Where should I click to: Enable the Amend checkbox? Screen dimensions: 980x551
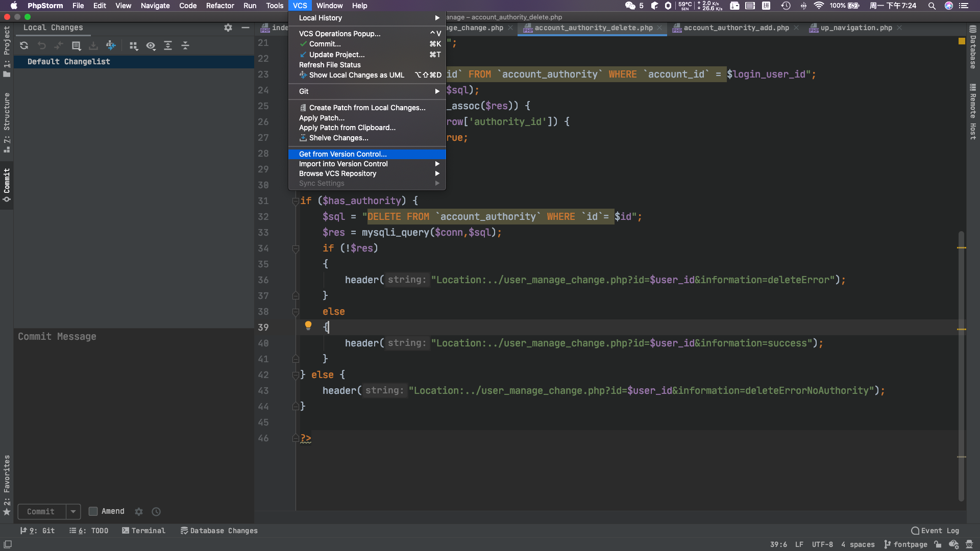[93, 511]
